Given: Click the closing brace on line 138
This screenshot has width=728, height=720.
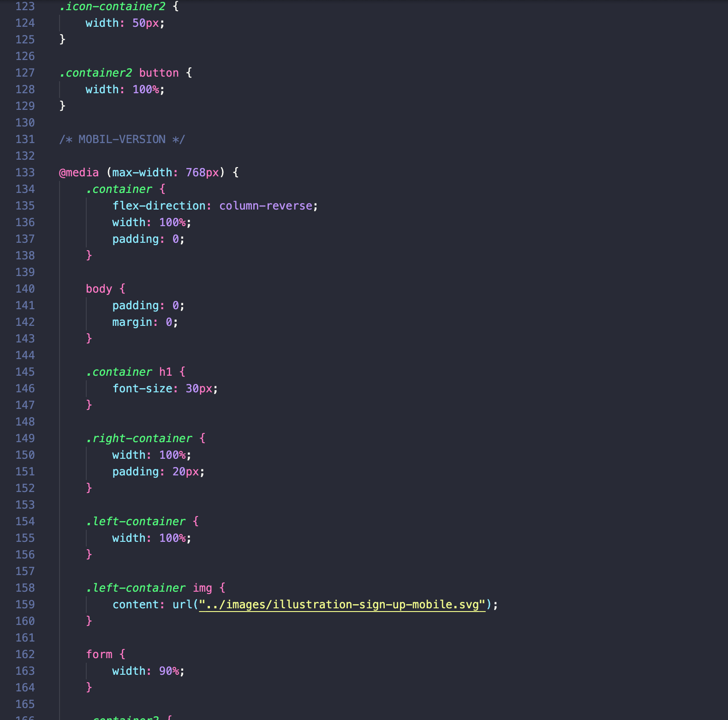Looking at the screenshot, I should [89, 256].
